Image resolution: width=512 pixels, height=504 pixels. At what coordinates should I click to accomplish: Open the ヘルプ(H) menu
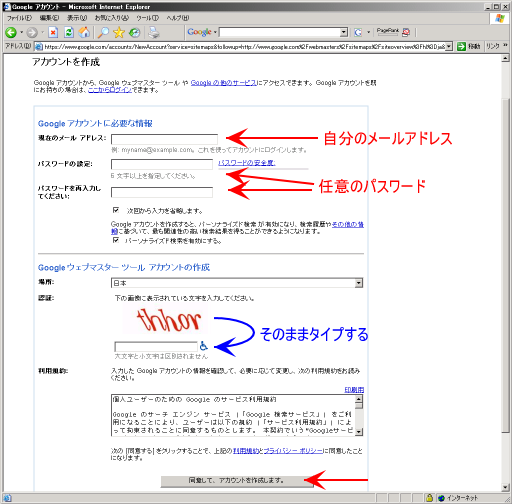coord(177,18)
